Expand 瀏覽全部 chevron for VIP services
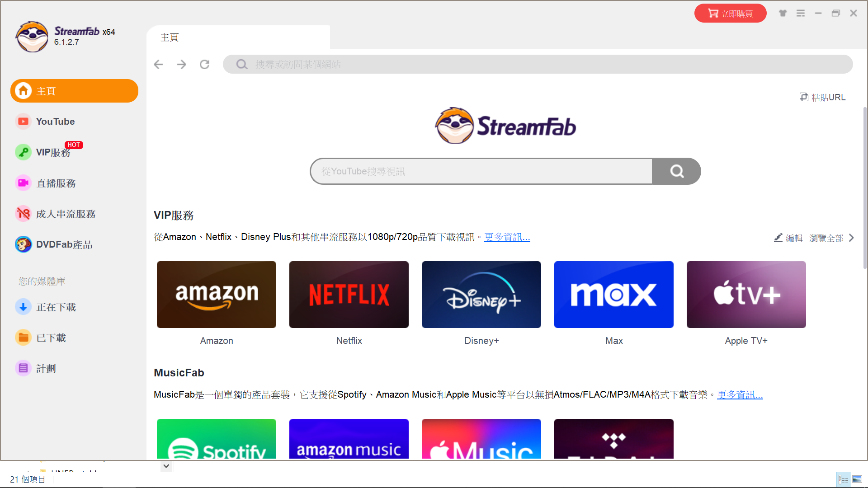Image resolution: width=868 pixels, height=488 pixels. coord(852,238)
